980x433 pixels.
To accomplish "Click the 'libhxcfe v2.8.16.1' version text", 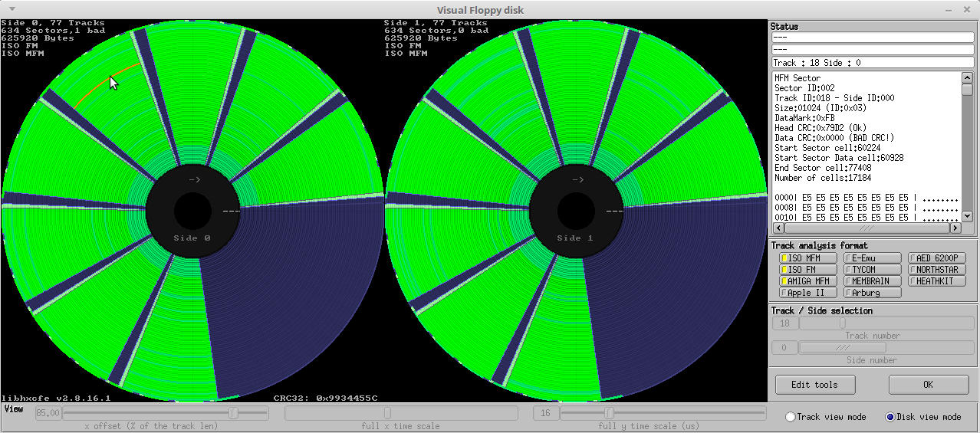I will pyautogui.click(x=56, y=399).
